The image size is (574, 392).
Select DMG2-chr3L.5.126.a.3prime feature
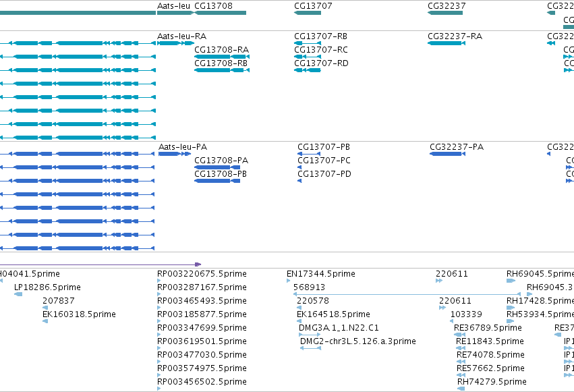[358, 341]
